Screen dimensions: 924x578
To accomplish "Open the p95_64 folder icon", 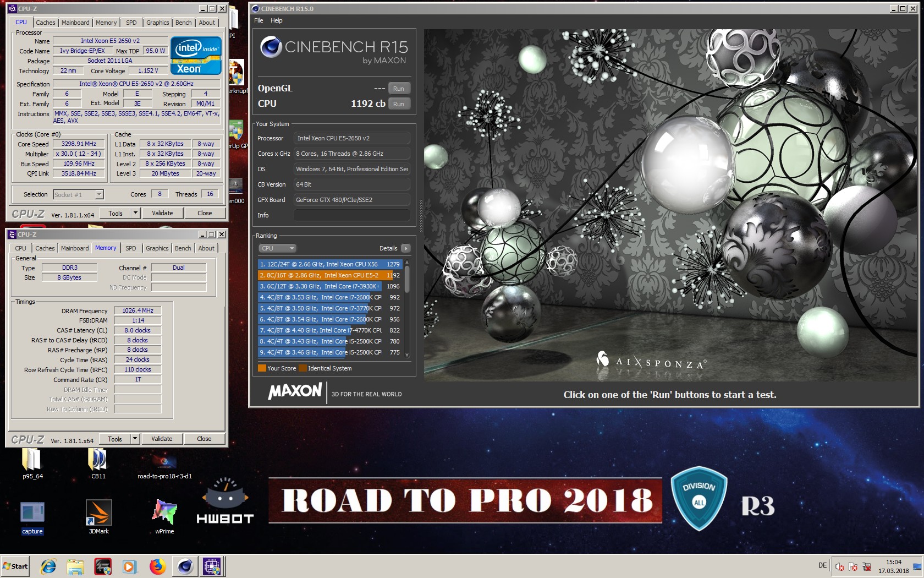I will pos(32,460).
